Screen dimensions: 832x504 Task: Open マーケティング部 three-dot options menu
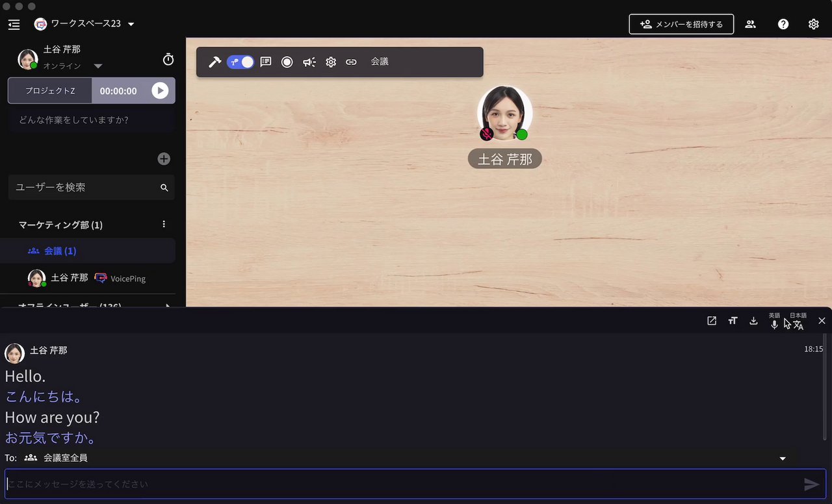164,224
